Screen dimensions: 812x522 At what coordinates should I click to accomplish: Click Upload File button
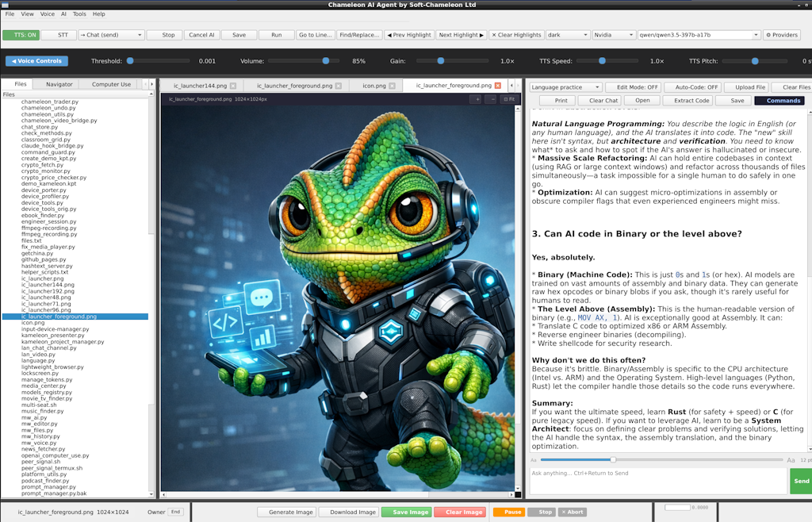[x=745, y=87]
